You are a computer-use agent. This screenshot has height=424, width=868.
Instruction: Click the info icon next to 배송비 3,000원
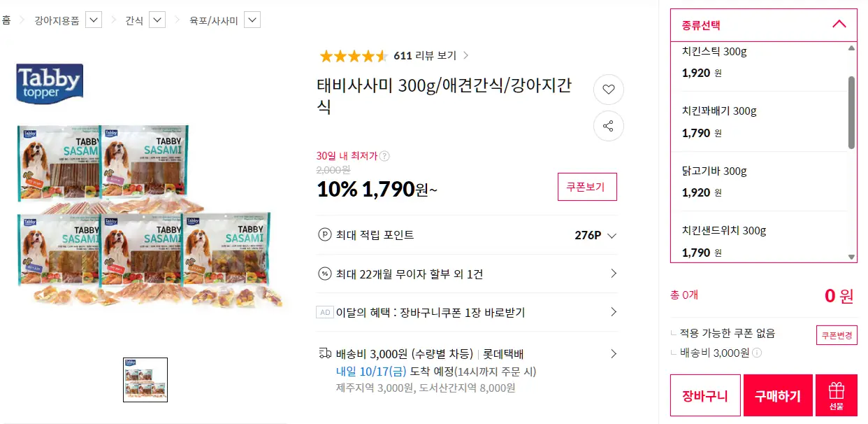click(757, 353)
